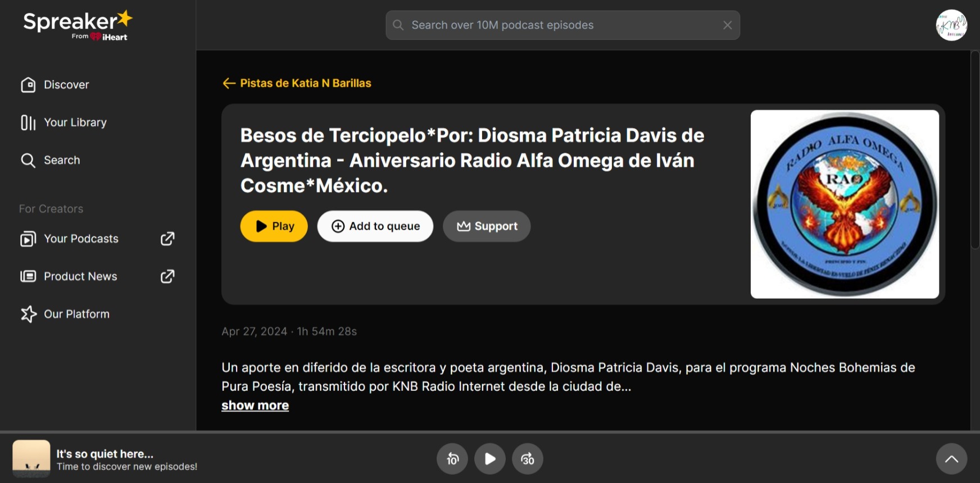Screen dimensions: 980x483
Task: Click the 'Apr 27, 2024 · 1h 54m 28s' text
Action: click(289, 331)
